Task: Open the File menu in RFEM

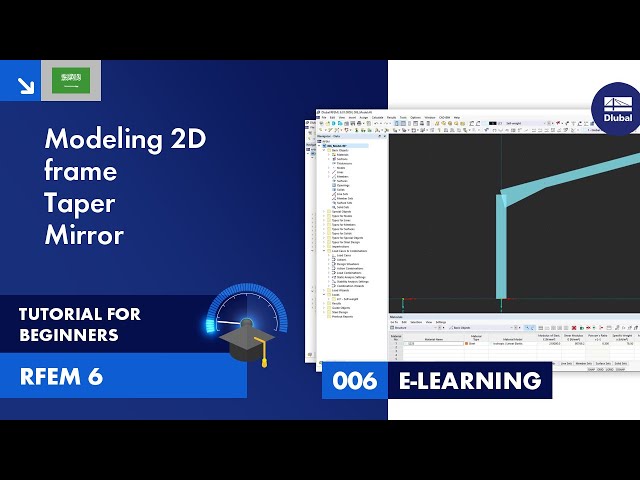Action: pyautogui.click(x=324, y=118)
